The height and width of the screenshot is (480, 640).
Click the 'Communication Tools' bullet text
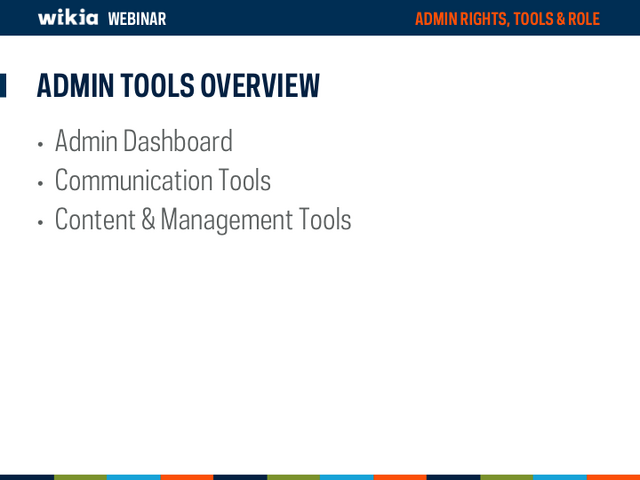[163, 180]
